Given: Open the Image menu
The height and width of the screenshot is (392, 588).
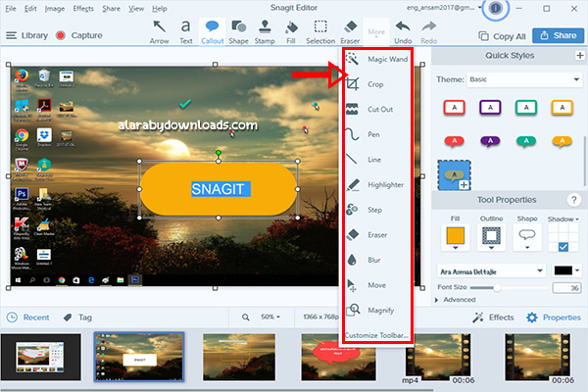Looking at the screenshot, I should (55, 8).
